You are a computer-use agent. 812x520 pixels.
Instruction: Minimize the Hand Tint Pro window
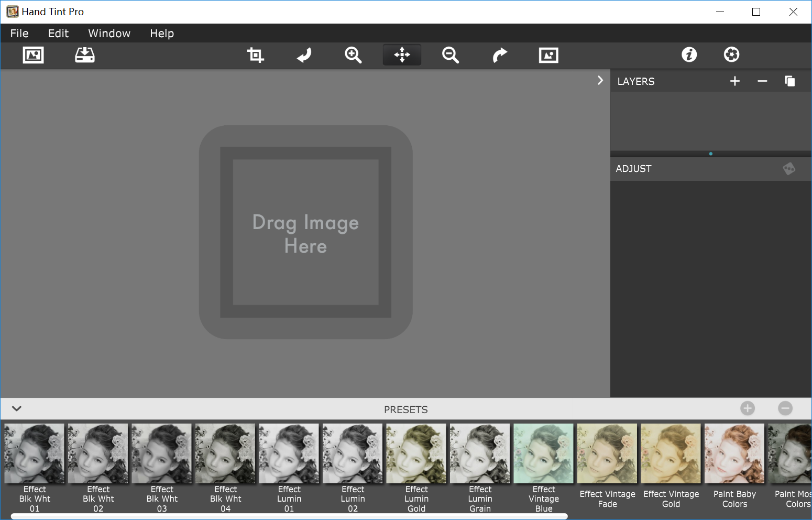[x=720, y=12]
